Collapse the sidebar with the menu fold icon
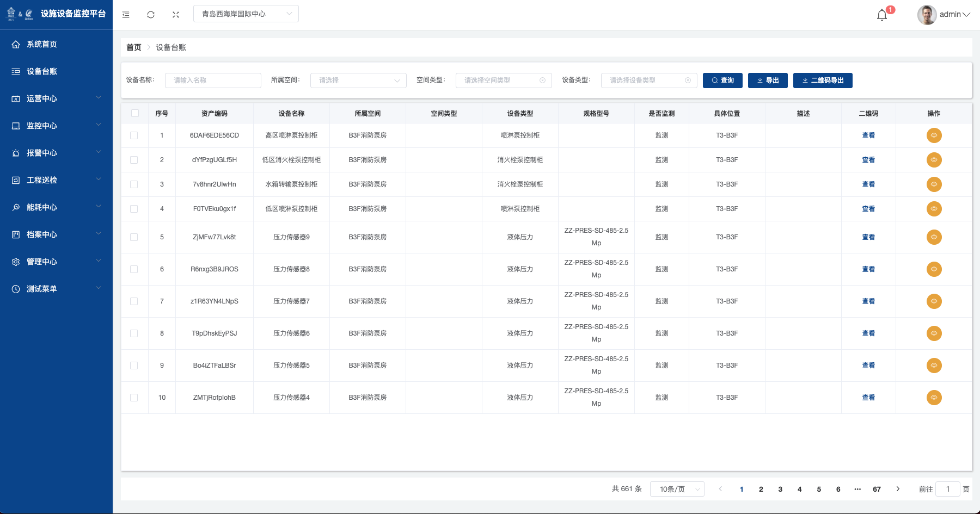The height and width of the screenshot is (514, 980). tap(126, 15)
